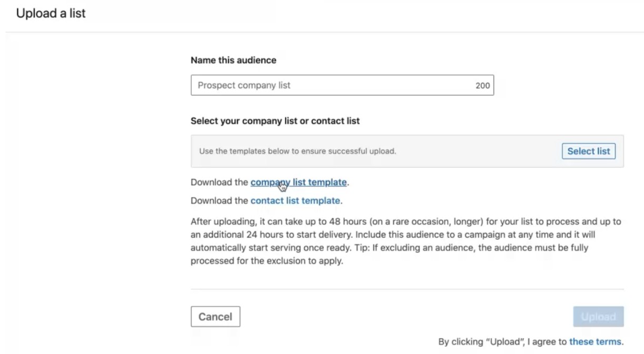Open the 'these terms' link

pyautogui.click(x=595, y=341)
